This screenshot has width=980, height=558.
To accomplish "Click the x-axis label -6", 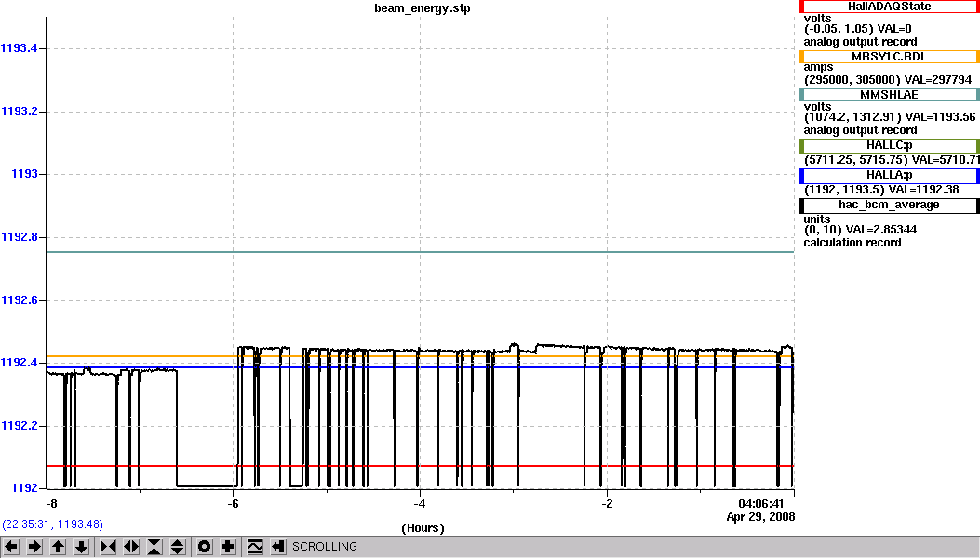I will [233, 504].
